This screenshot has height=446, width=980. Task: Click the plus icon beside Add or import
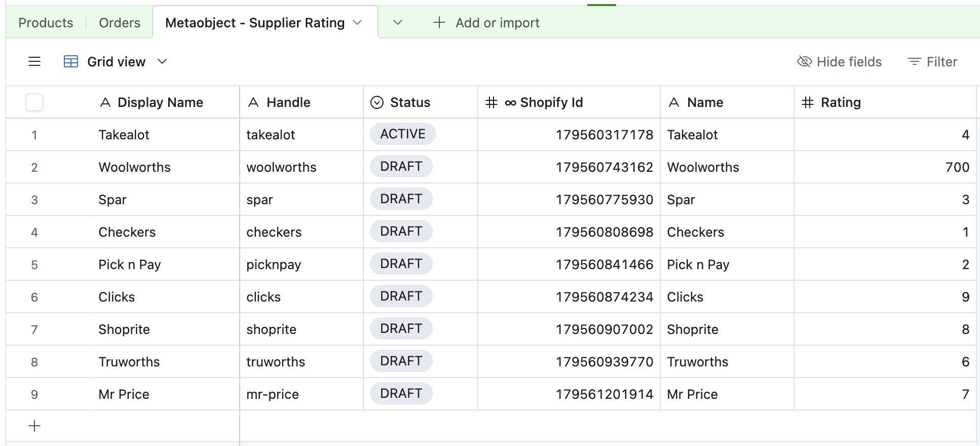pos(439,23)
